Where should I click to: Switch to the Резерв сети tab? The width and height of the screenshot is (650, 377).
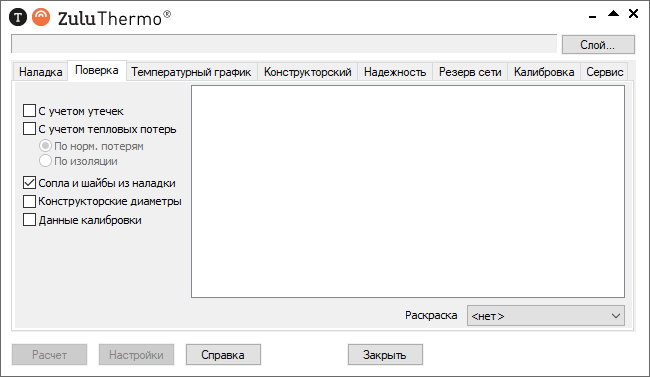[470, 72]
